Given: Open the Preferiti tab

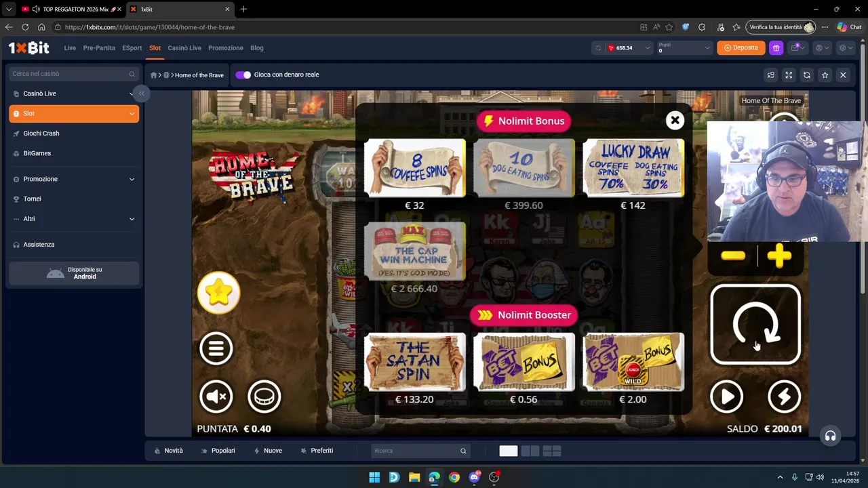Looking at the screenshot, I should pos(317,451).
